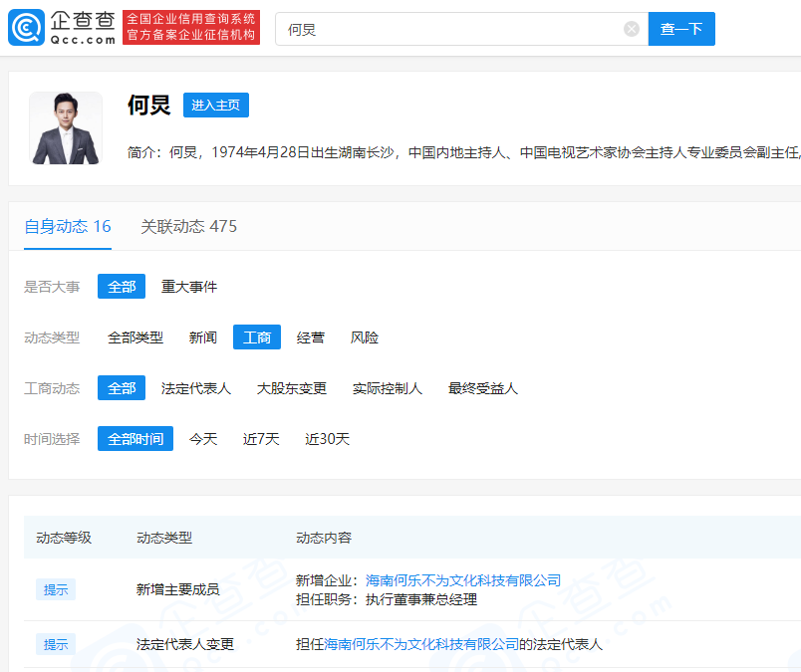801x672 pixels.
Task: Filter by 重大事件
Action: tap(189, 287)
